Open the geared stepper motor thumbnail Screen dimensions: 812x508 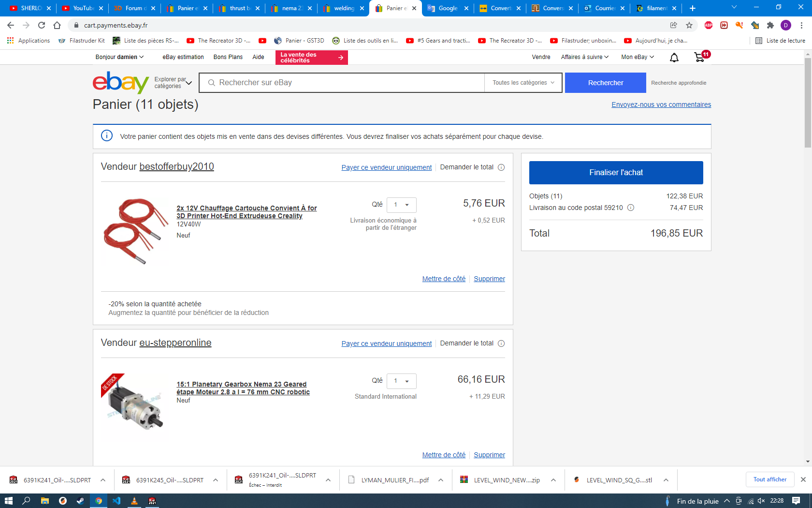tap(134, 407)
